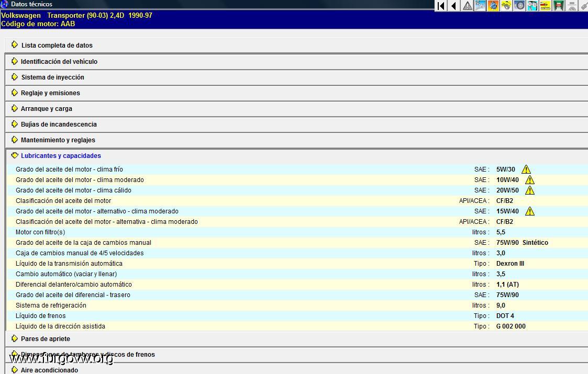Select 'Grado del aceite del diferencial - trasero'
Screen dimensions: 588x374
pos(73,296)
